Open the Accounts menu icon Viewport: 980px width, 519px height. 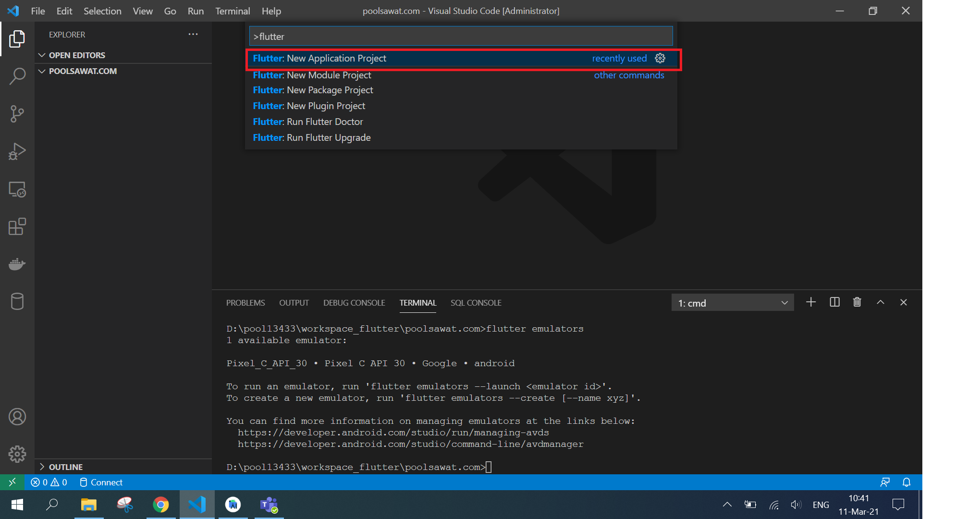point(17,417)
